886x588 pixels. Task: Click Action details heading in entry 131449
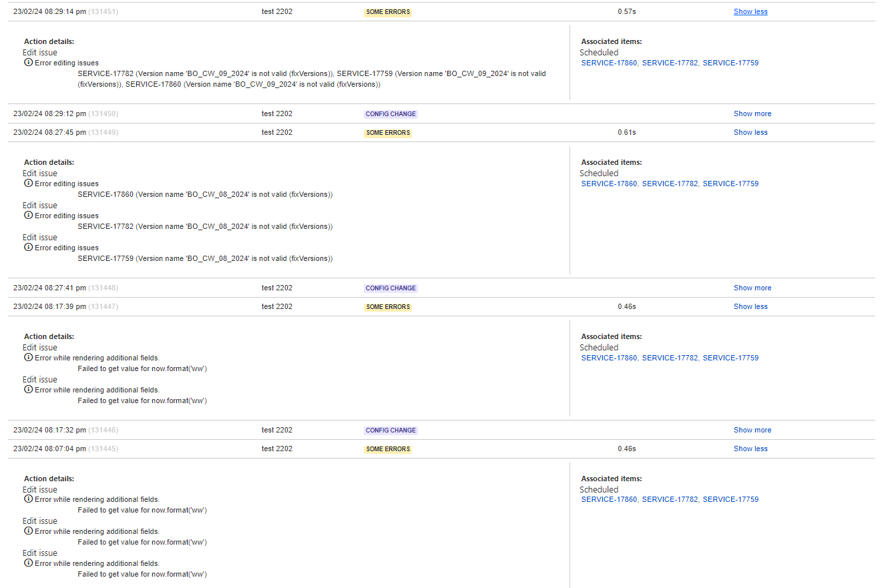coord(49,162)
